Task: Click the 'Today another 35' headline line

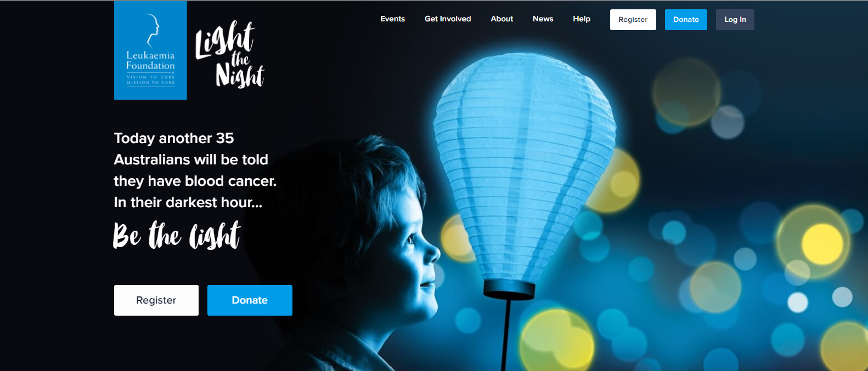Action: pyautogui.click(x=174, y=138)
